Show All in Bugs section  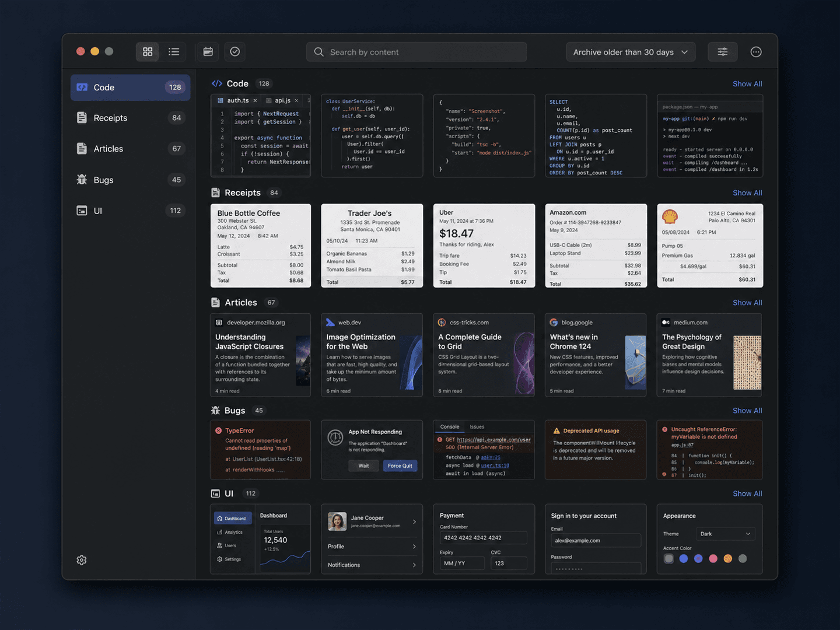(747, 411)
